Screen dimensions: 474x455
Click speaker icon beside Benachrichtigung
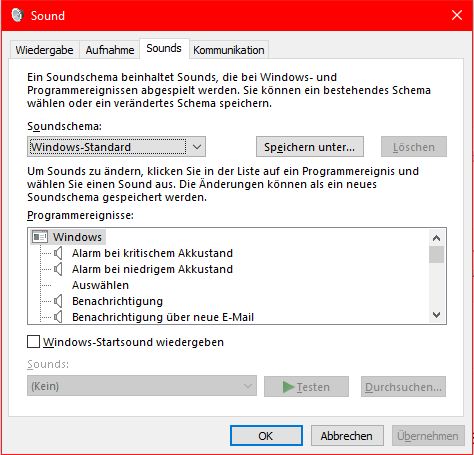[58, 301]
